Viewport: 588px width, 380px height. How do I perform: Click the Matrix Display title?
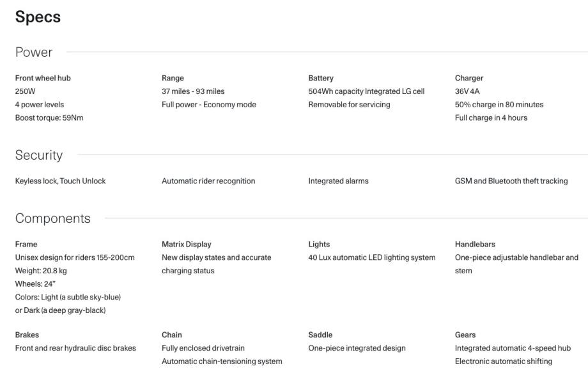coord(187,245)
